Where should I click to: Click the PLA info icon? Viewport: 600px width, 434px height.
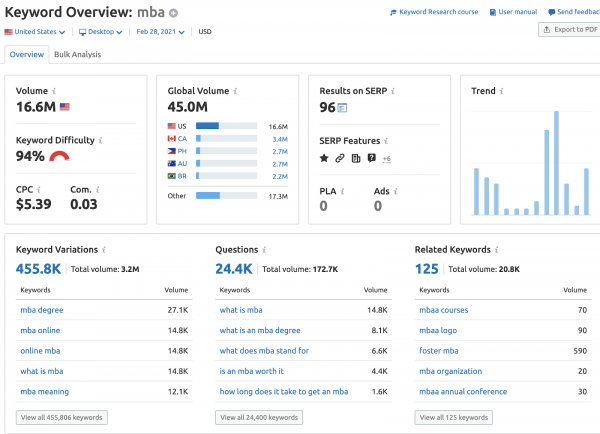click(x=342, y=191)
